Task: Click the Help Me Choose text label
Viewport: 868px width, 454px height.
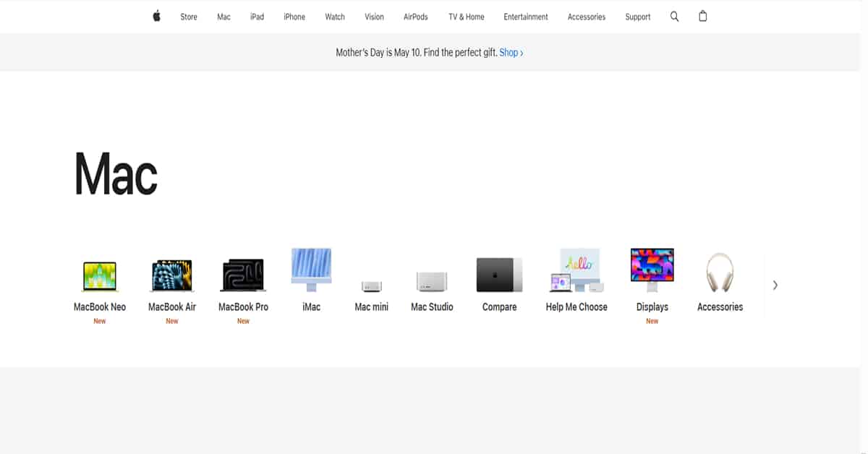Action: pyautogui.click(x=576, y=307)
